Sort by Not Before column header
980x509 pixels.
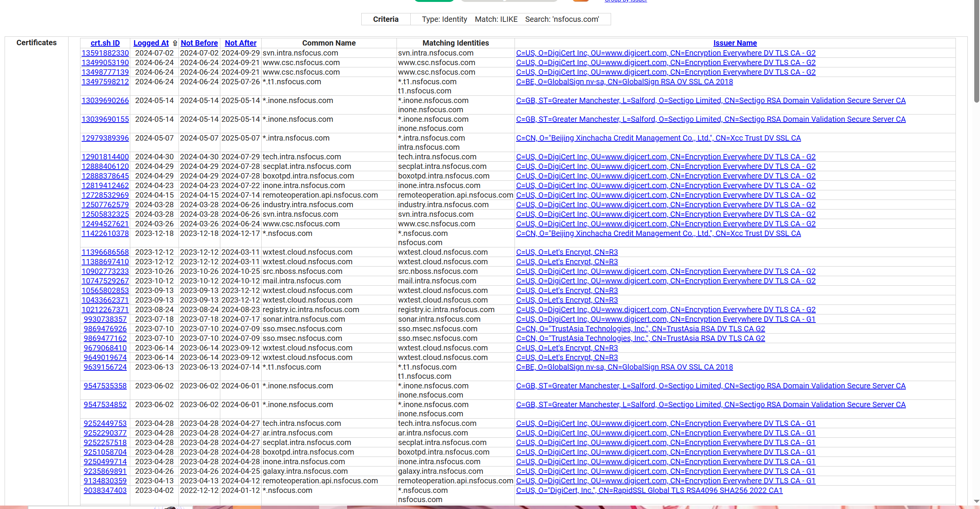(x=199, y=43)
